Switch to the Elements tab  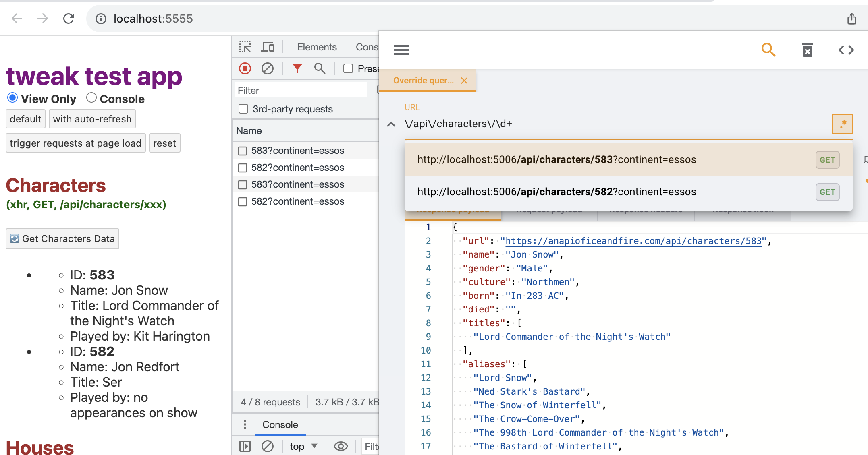coord(316,47)
